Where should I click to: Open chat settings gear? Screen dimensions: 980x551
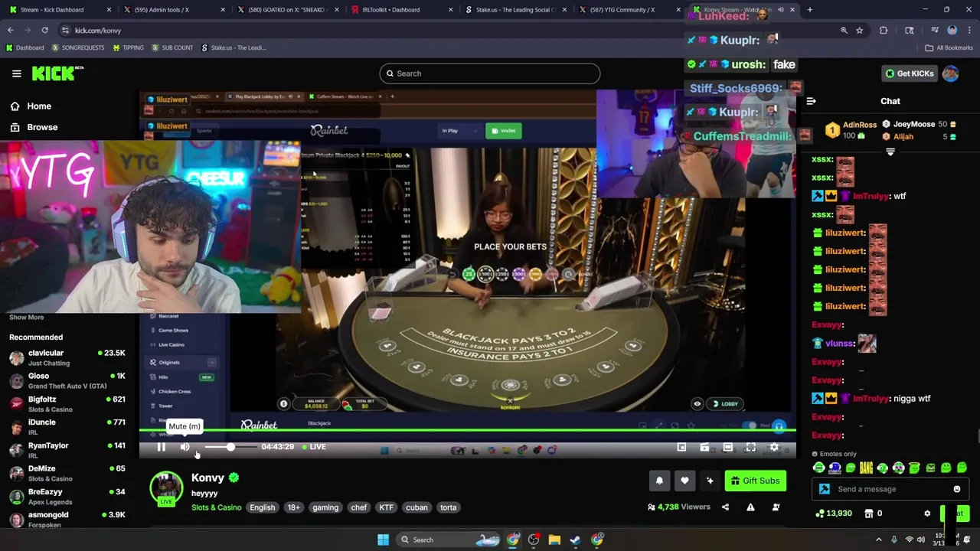(x=927, y=514)
